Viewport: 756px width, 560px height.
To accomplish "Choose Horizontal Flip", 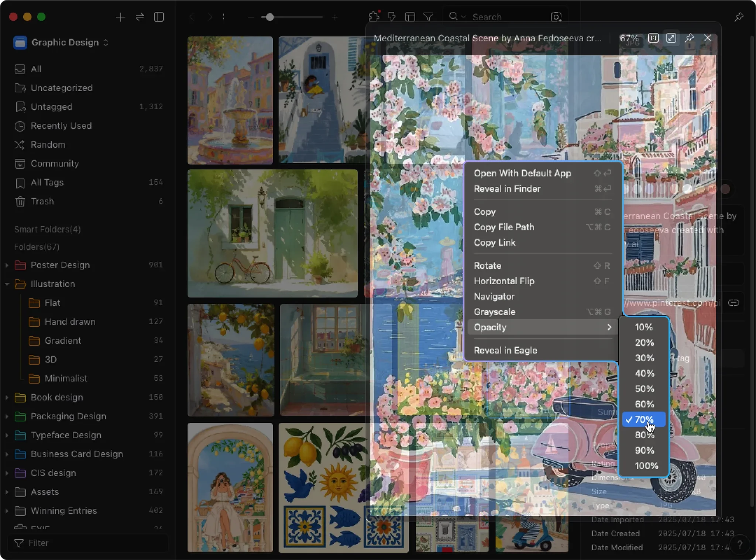I will click(x=543, y=281).
